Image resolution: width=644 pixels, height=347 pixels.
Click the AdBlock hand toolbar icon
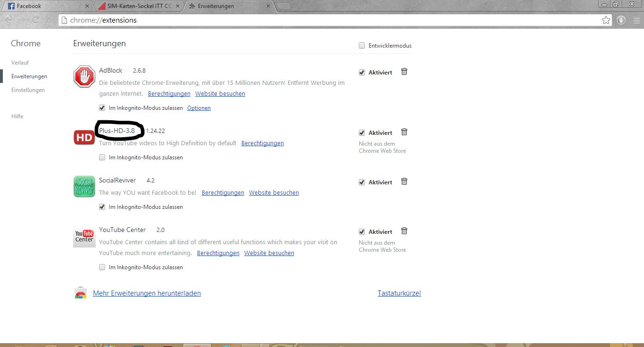pos(621,20)
